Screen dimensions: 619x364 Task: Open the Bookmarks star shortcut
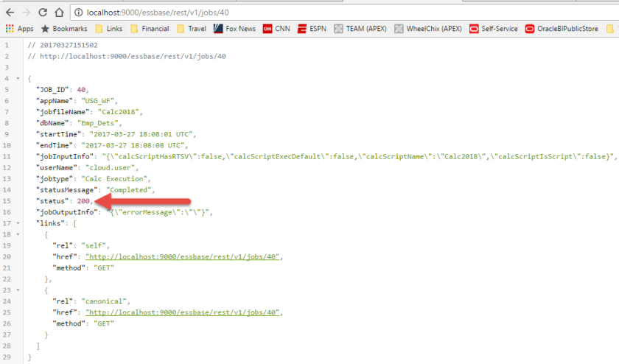(x=66, y=29)
